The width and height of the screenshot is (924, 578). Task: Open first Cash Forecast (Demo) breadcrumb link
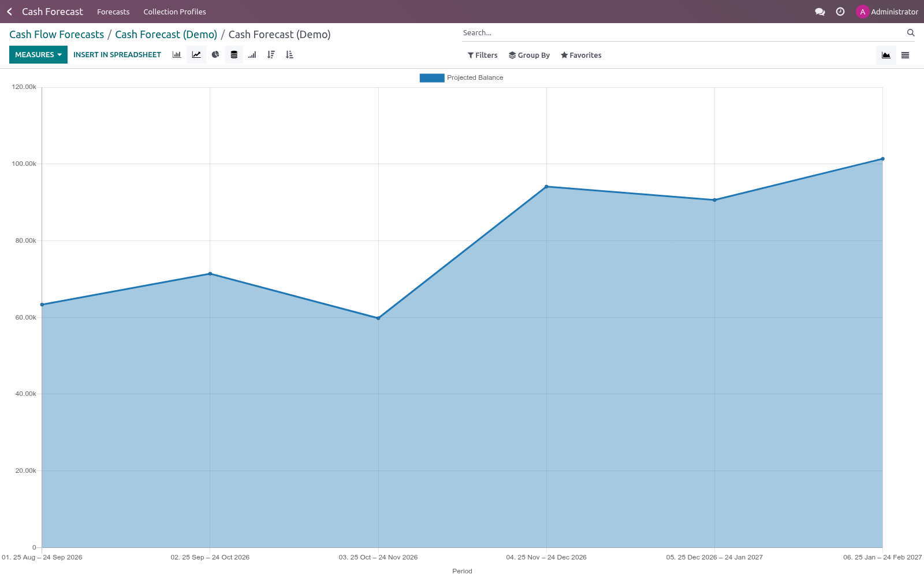pos(166,35)
